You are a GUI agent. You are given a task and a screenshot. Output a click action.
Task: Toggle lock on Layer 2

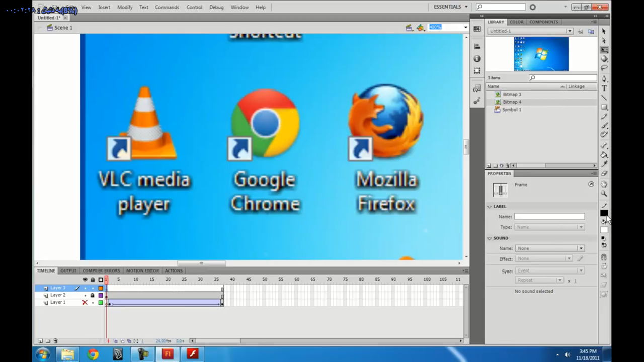tap(92, 295)
